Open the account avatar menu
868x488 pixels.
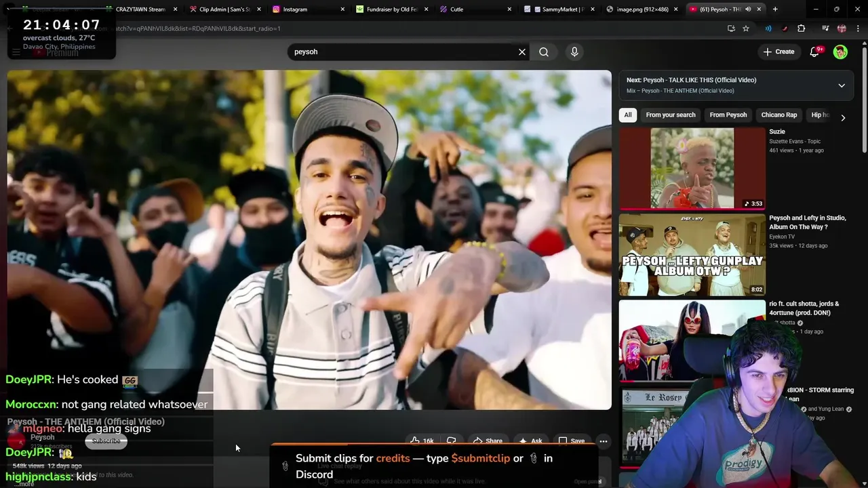(840, 52)
